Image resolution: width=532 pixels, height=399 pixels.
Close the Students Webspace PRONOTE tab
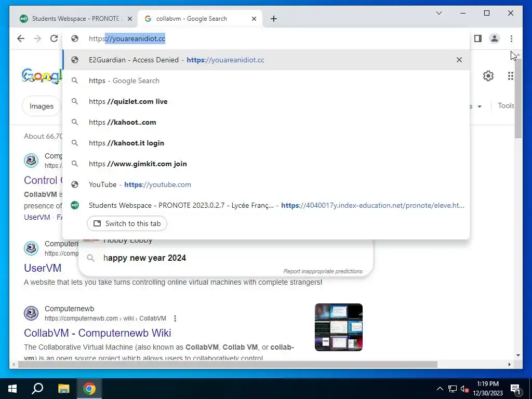pyautogui.click(x=129, y=19)
